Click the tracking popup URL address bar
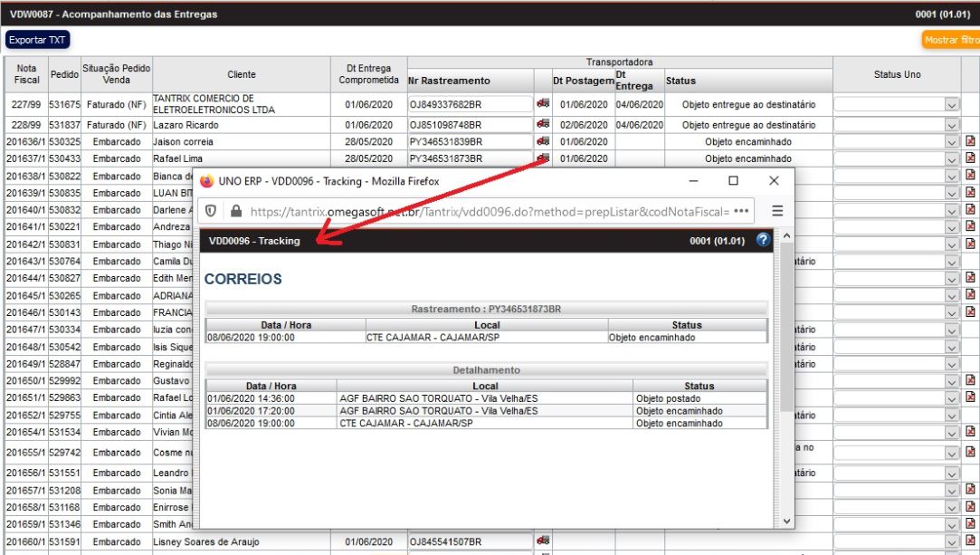 489,210
